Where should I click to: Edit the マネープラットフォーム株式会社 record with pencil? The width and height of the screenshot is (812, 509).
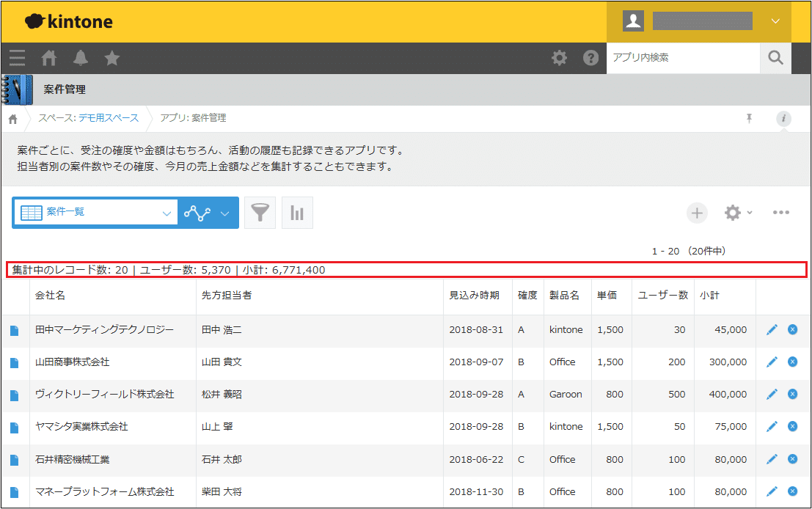772,491
